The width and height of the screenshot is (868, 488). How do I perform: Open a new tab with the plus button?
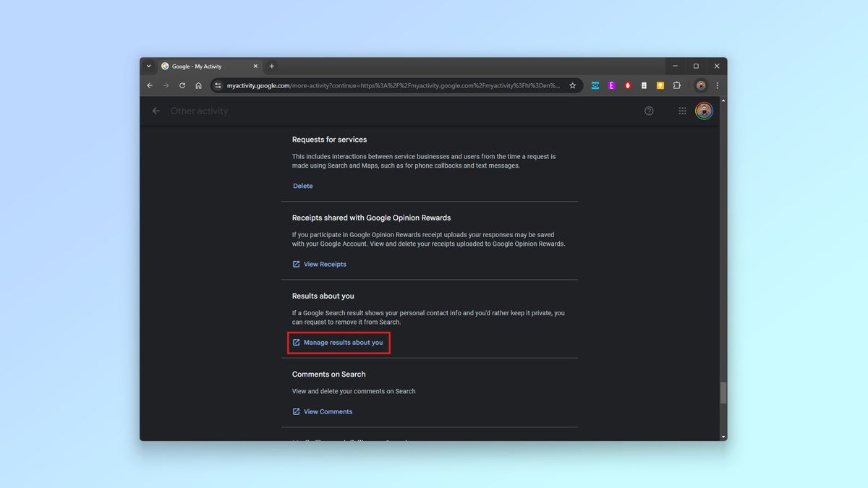point(271,66)
